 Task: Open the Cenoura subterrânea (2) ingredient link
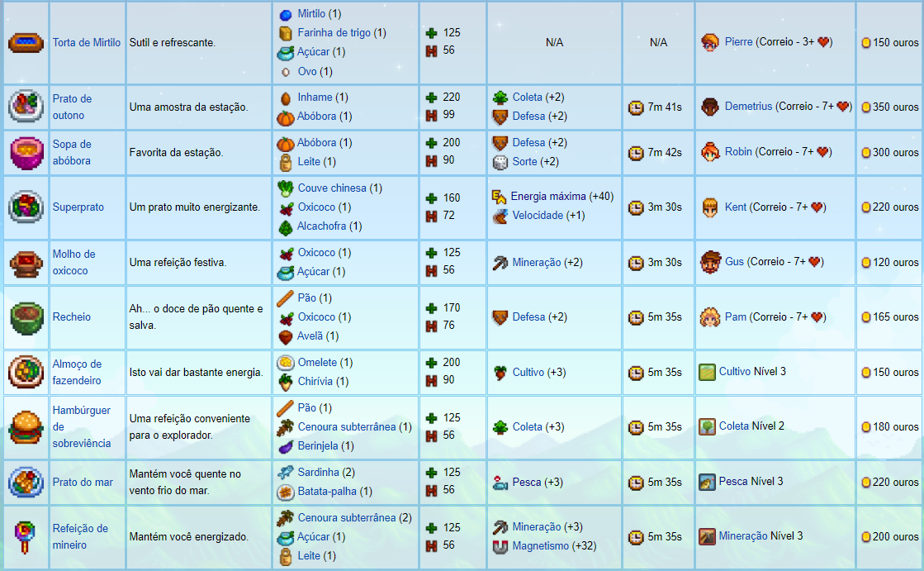[x=347, y=517]
